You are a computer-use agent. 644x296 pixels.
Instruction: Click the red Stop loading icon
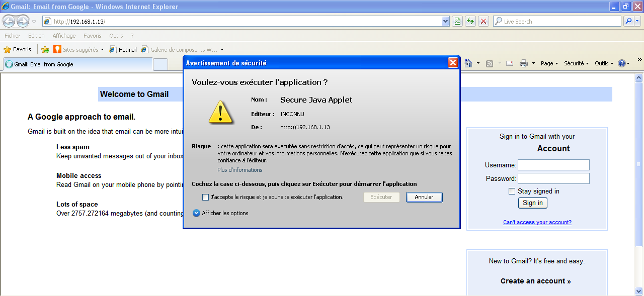[x=484, y=21]
